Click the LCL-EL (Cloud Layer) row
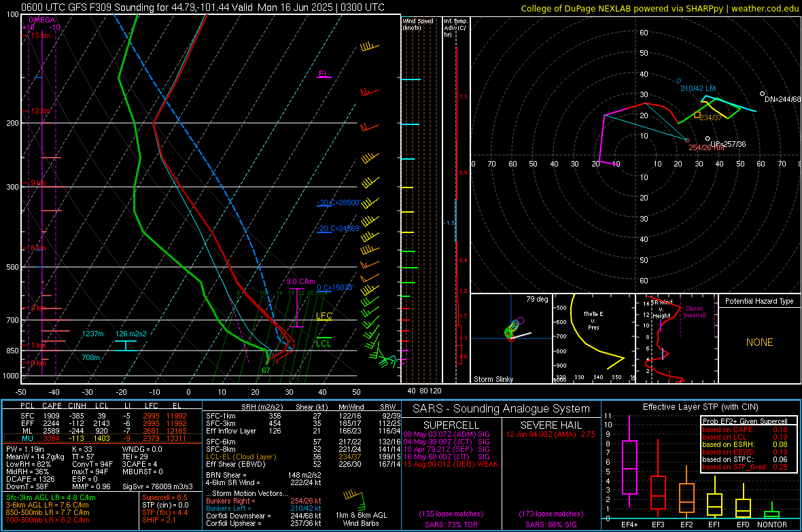 [x=303, y=457]
